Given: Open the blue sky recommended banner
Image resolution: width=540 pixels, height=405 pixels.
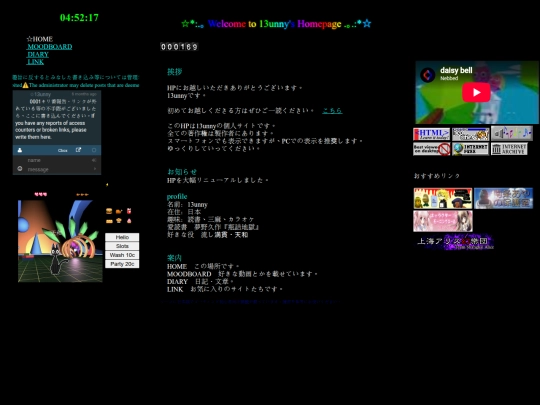Looking at the screenshot, I should 503,198.
